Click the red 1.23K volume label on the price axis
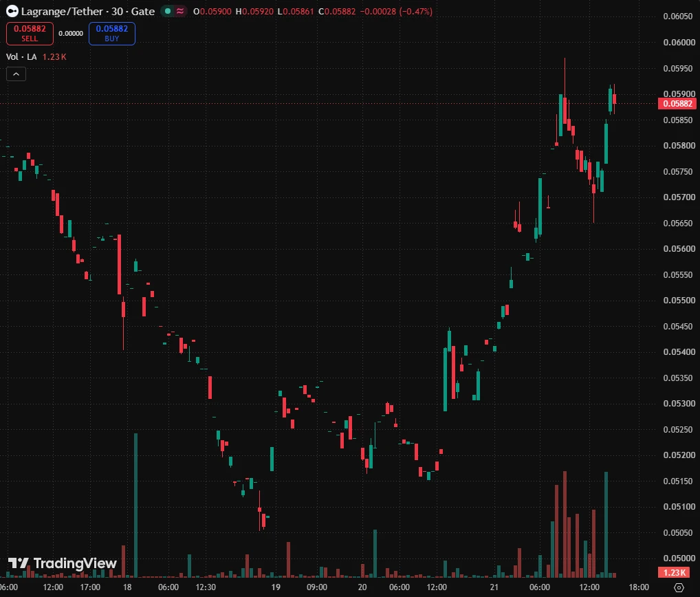700x597 pixels. (674, 572)
